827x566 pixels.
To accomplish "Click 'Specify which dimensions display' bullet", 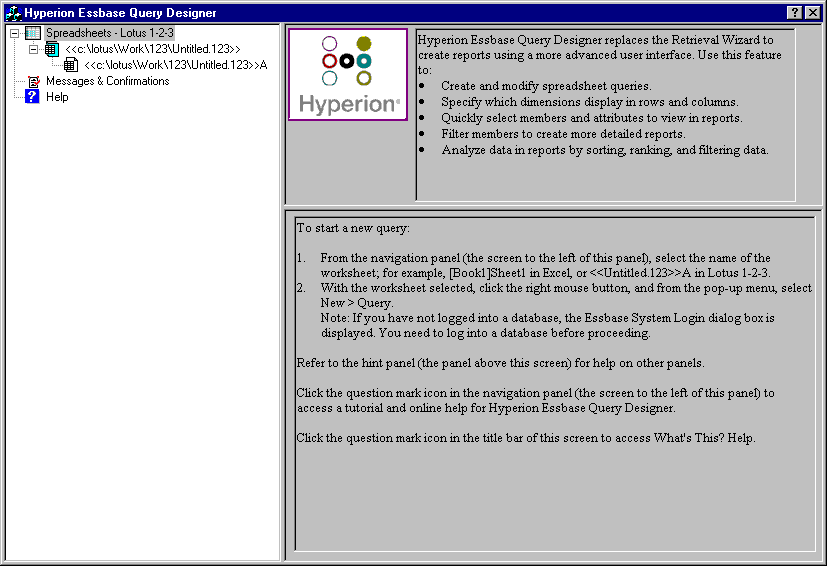I will (590, 102).
